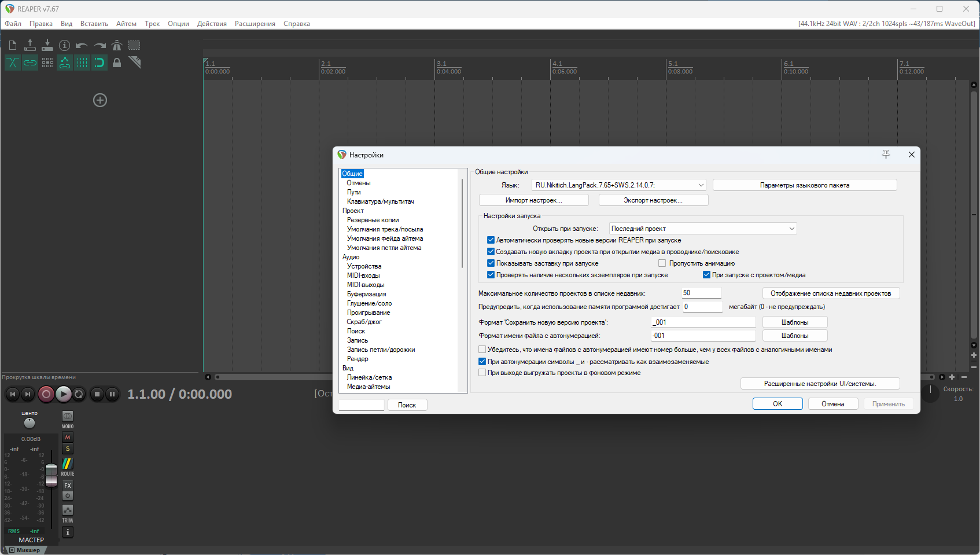The width and height of the screenshot is (980, 555).
Task: Open the 'Опции' menu
Action: (x=178, y=24)
